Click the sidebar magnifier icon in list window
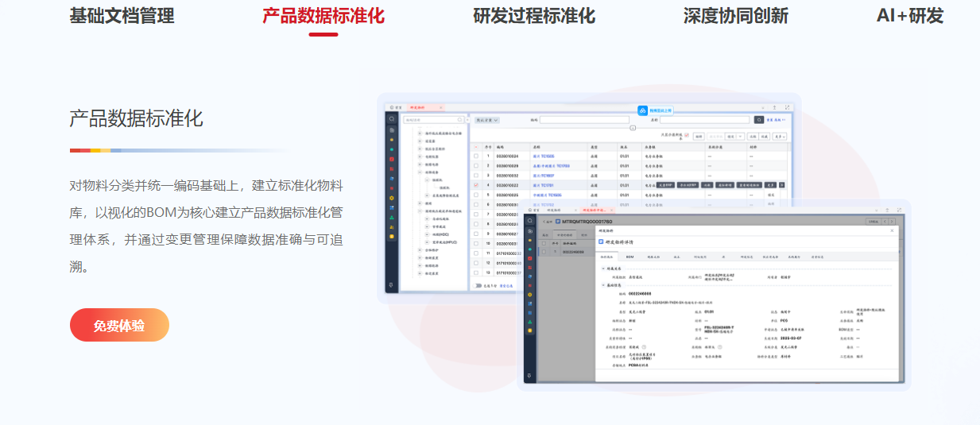This screenshot has width=980, height=425. tap(392, 119)
